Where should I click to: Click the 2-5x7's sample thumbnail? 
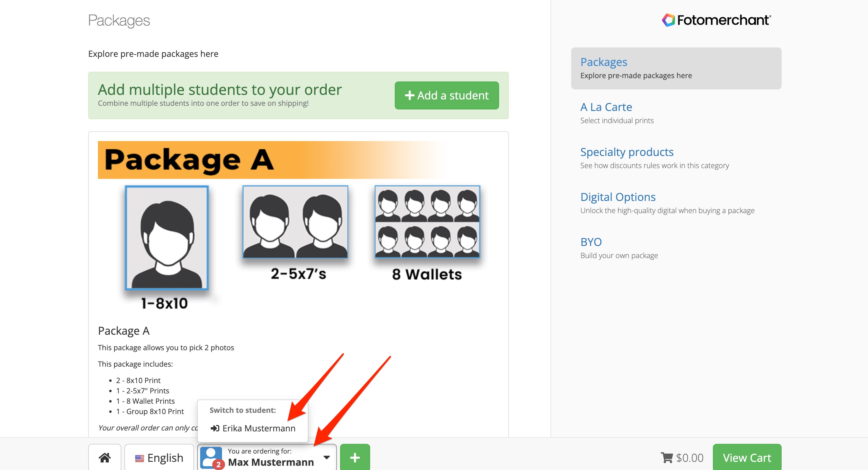point(295,222)
